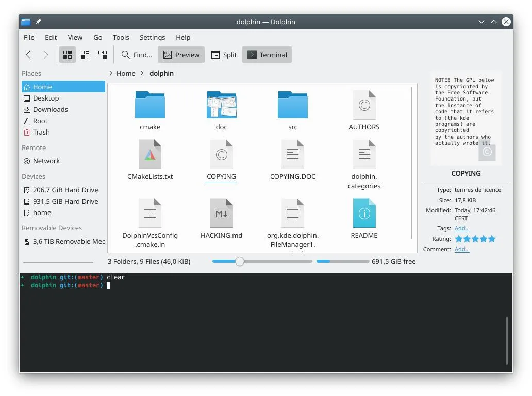Image resolution: width=532 pixels, height=396 pixels.
Task: Click Add... link next to Comment
Action: click(462, 249)
